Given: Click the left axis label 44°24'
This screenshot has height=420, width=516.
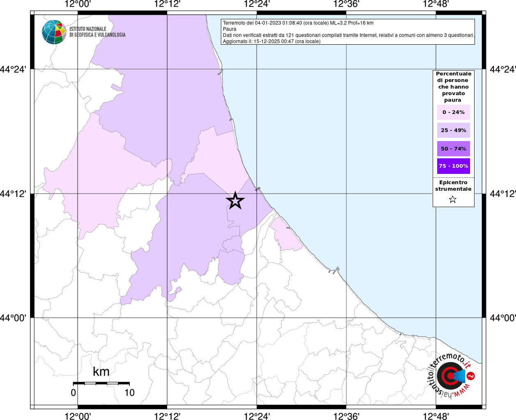Looking at the screenshot, I should tap(13, 69).
